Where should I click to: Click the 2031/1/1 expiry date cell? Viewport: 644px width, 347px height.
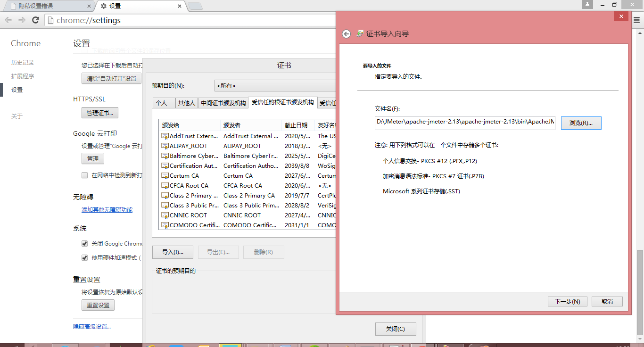click(x=297, y=225)
